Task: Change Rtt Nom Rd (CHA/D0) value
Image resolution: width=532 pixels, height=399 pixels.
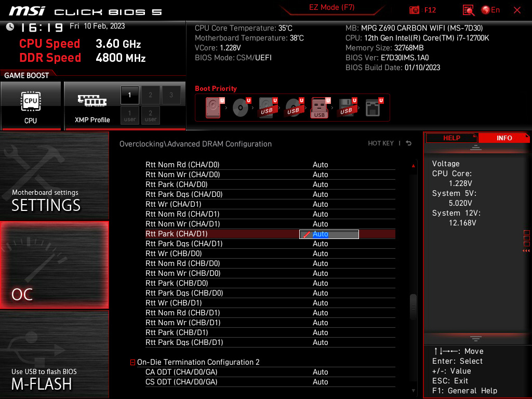Action: point(320,165)
